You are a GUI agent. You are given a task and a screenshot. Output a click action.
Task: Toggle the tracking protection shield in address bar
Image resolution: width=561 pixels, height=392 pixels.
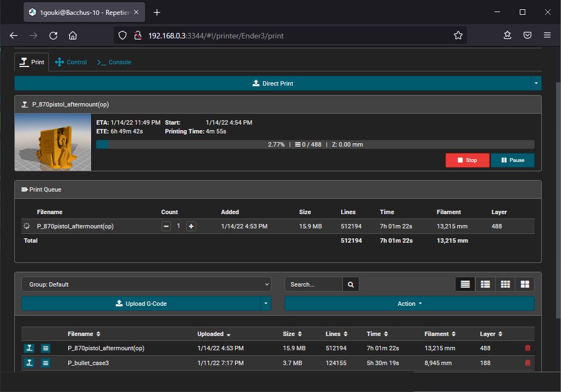coord(122,35)
